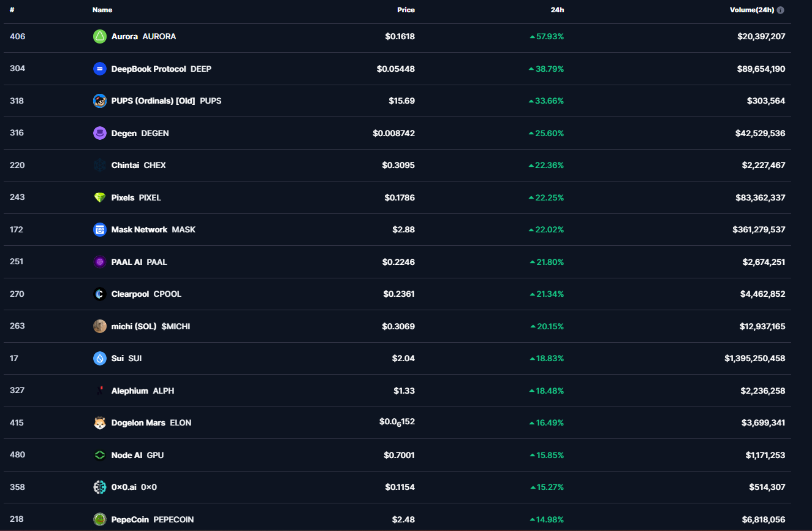Sort by the # rank column header
812x531 pixels.
(x=12, y=10)
